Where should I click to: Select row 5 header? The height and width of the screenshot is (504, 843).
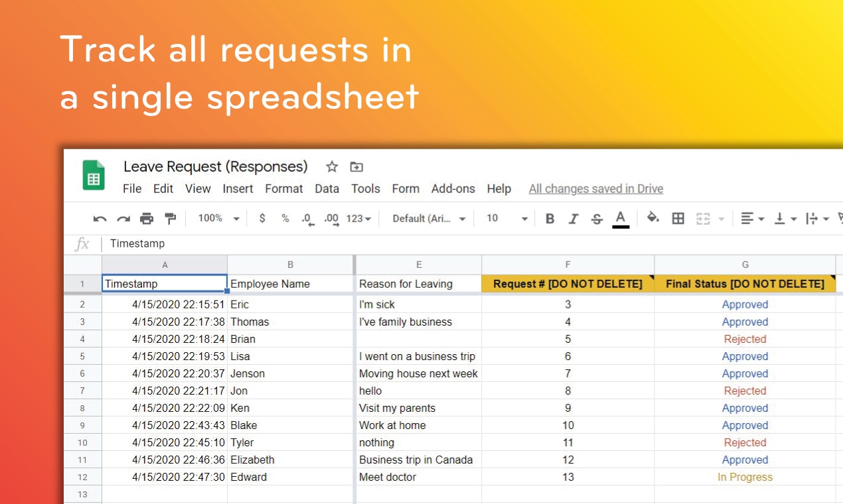[x=82, y=356]
